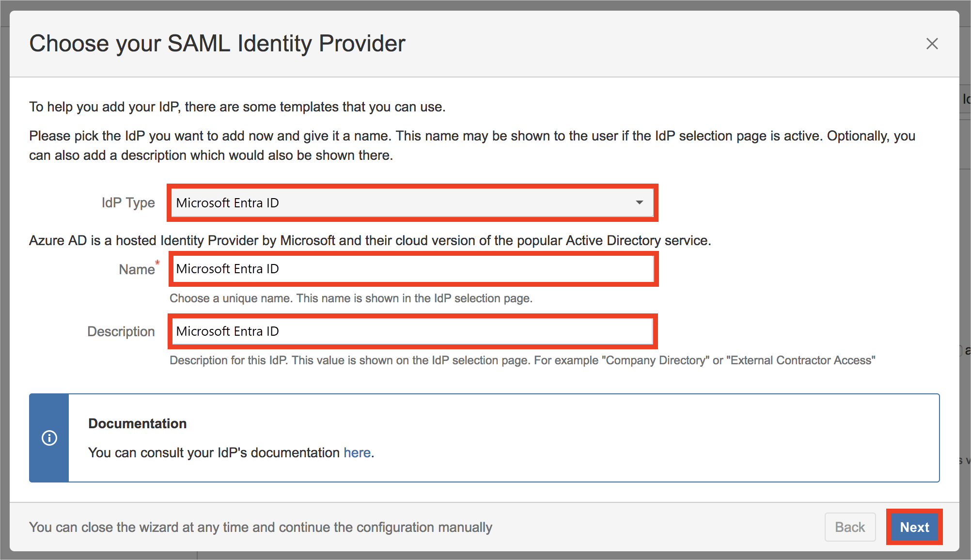This screenshot has height=560, width=971.
Task: Click the Next button
Action: [x=914, y=527]
